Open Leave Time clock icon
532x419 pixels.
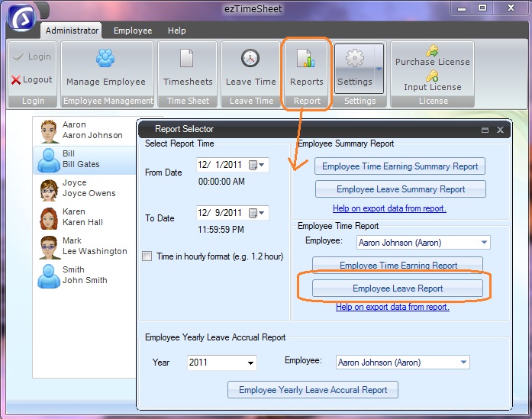[250, 59]
